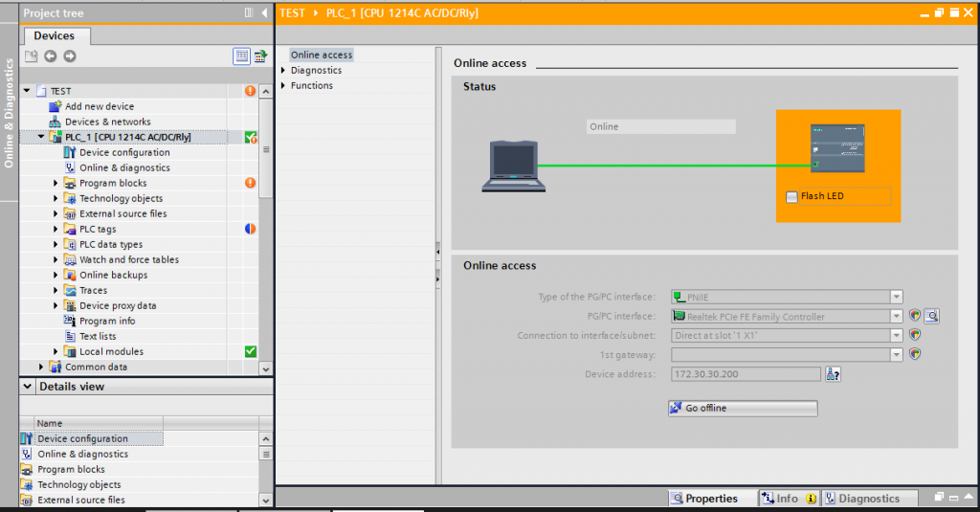Click the laptop PG/PC image in Status
This screenshot has height=512, width=980.
(x=513, y=166)
